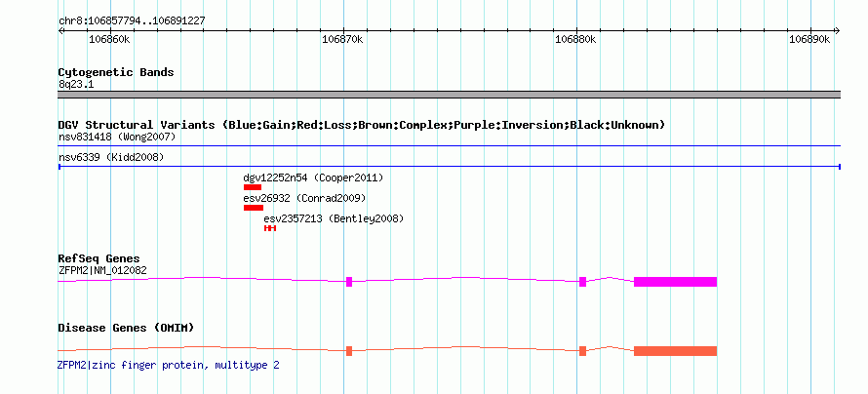
Task: Select the Cytogenetic Bands track title
Action: point(116,72)
